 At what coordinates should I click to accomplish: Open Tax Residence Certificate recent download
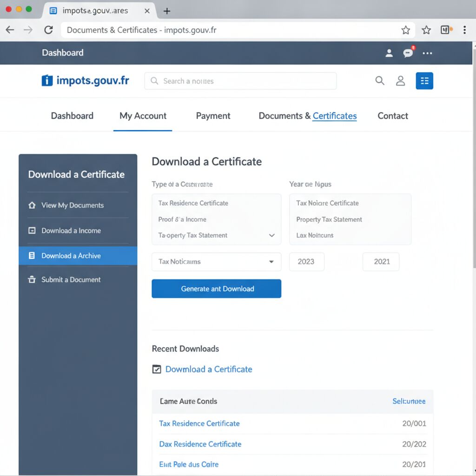199,423
